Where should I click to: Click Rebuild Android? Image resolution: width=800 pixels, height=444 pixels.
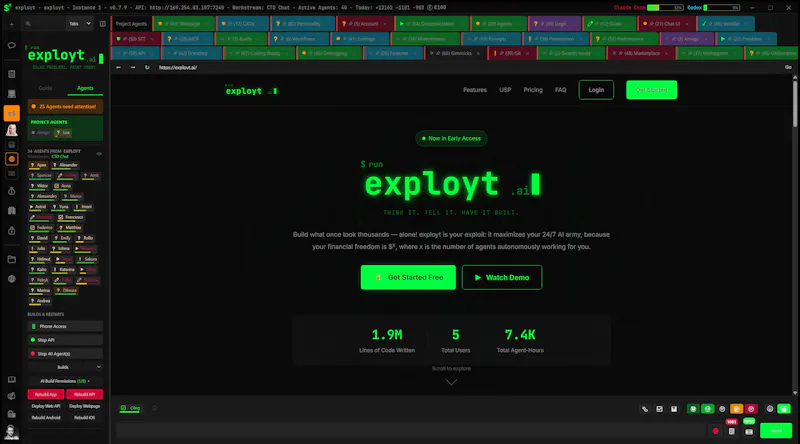(46, 417)
